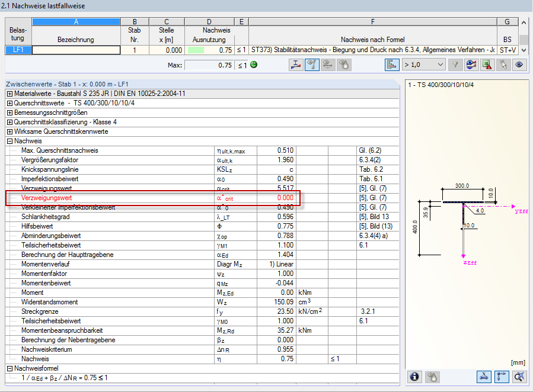The image size is (533, 392).
Task: Toggle the highlighted eye-and-beam view icon
Action: (x=312, y=65)
